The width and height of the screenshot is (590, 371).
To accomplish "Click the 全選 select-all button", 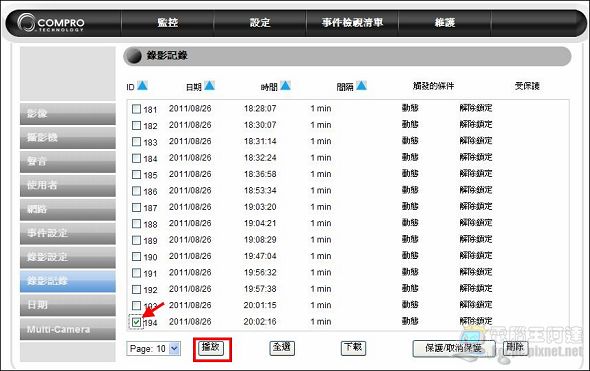I will tap(282, 348).
